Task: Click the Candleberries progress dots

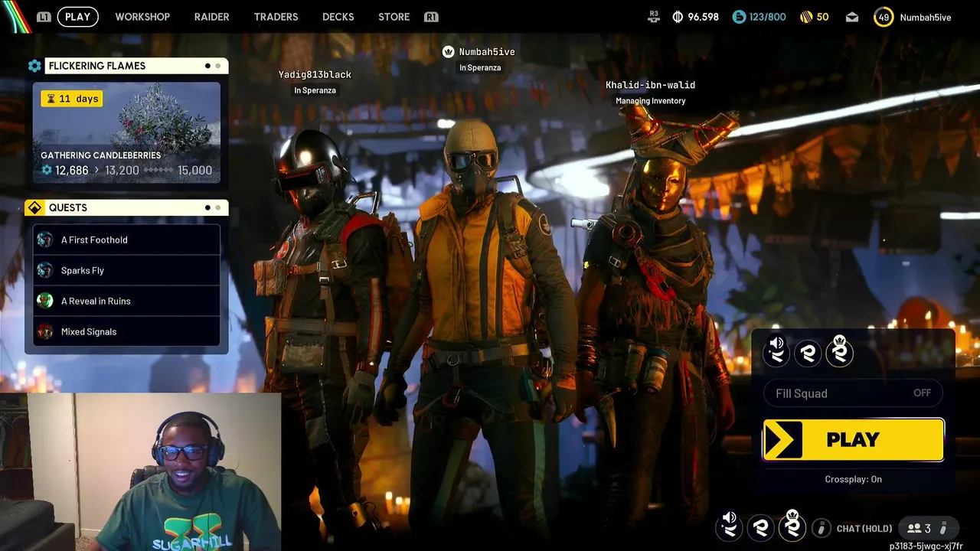Action: pyautogui.click(x=158, y=171)
